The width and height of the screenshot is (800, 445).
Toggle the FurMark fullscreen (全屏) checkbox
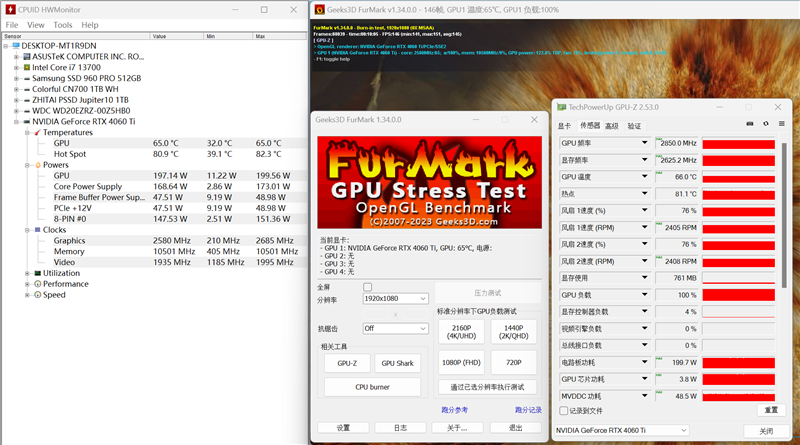click(367, 287)
